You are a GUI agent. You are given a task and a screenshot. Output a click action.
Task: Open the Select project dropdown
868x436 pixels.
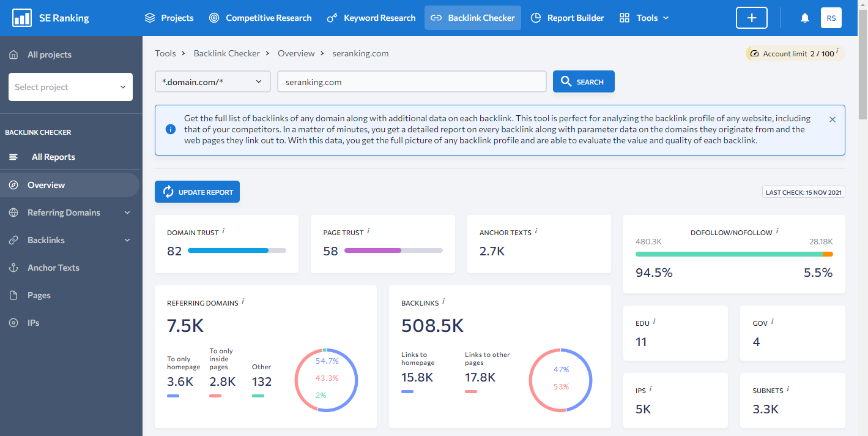(70, 87)
